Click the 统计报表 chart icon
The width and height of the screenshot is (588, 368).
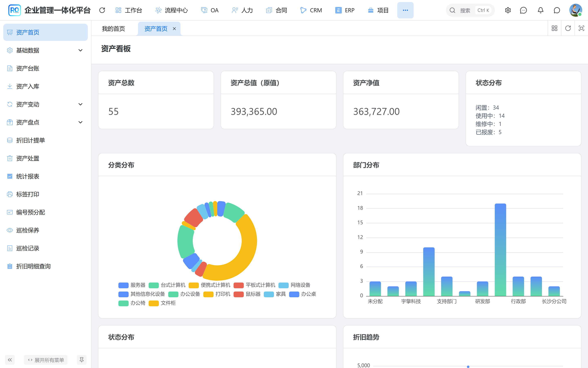(10, 176)
